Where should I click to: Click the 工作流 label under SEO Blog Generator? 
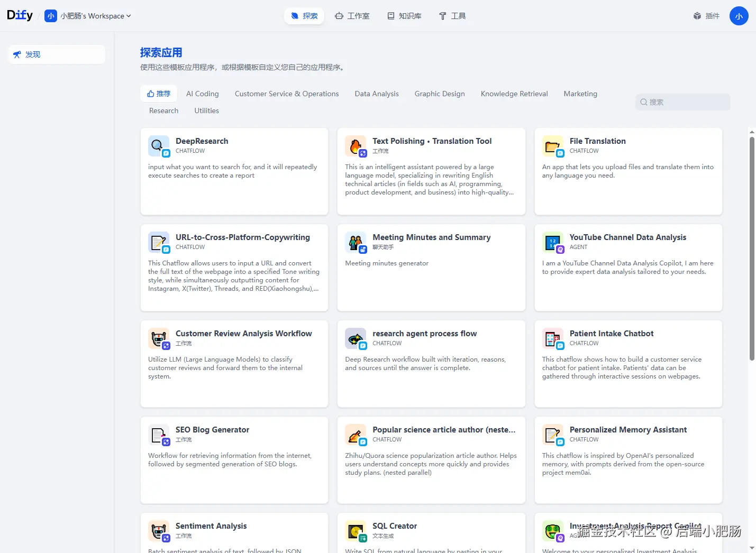pyautogui.click(x=184, y=440)
